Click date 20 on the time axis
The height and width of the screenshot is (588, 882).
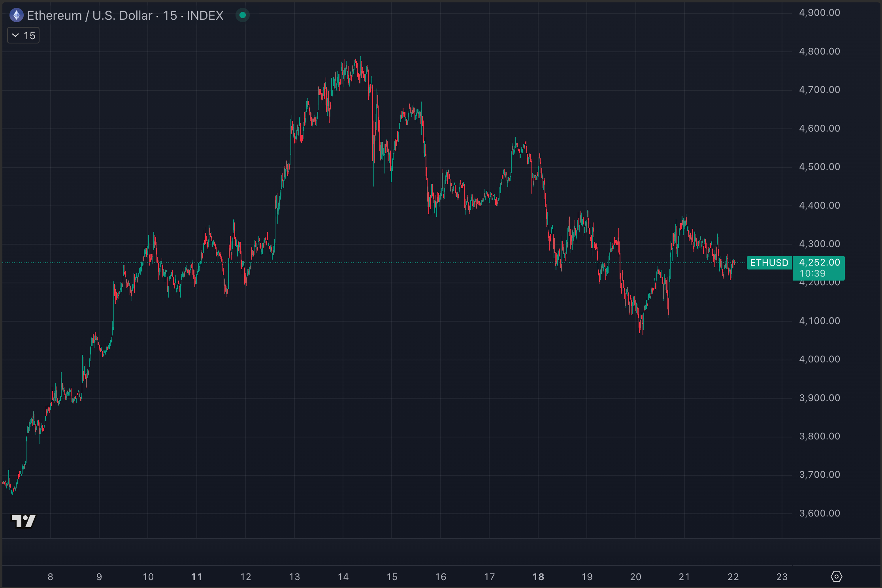point(635,577)
